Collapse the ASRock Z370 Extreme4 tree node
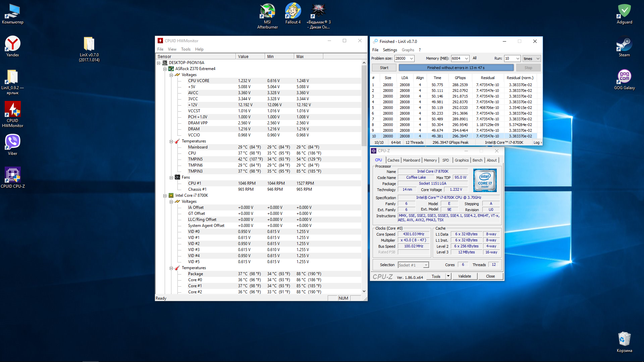This screenshot has height=362, width=644. pos(165,69)
